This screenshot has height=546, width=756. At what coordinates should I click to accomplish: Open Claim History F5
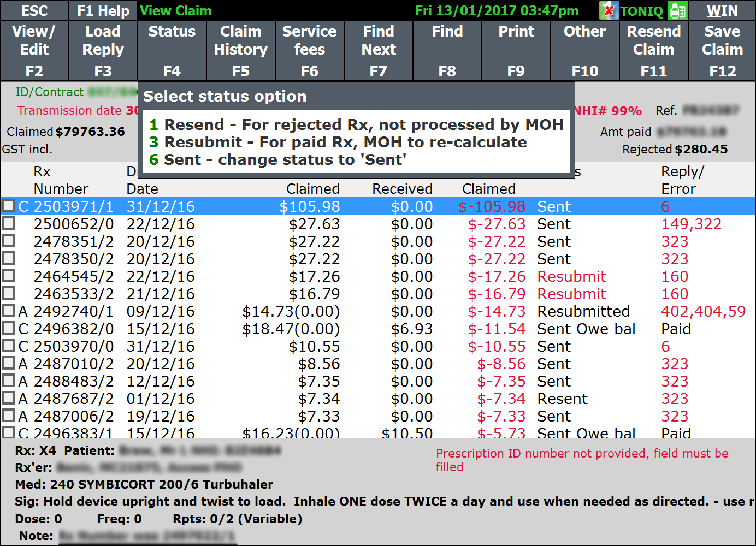point(240,51)
